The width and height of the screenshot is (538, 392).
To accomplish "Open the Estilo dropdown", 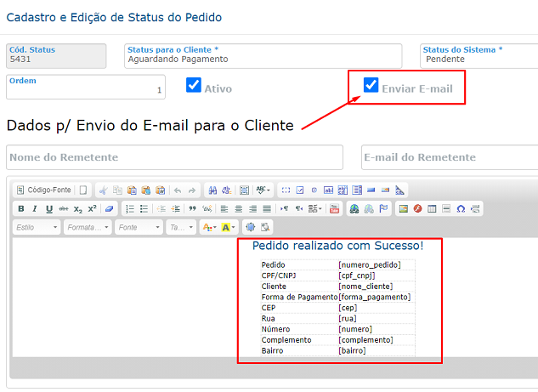I will (37, 227).
